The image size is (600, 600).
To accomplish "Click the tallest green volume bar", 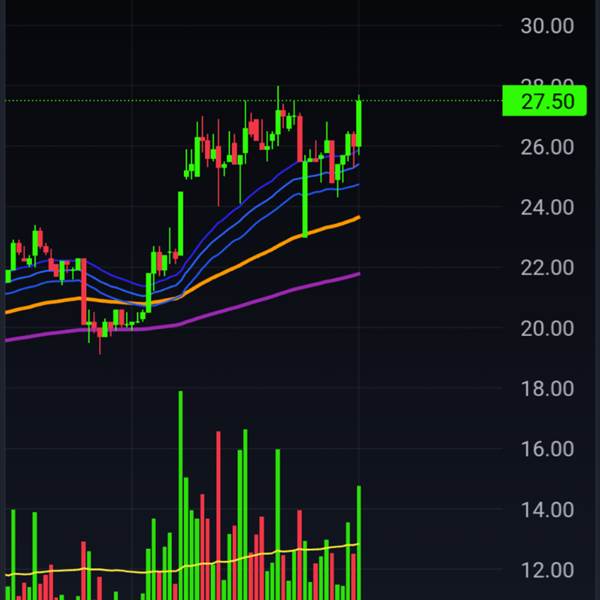I will [x=181, y=495].
